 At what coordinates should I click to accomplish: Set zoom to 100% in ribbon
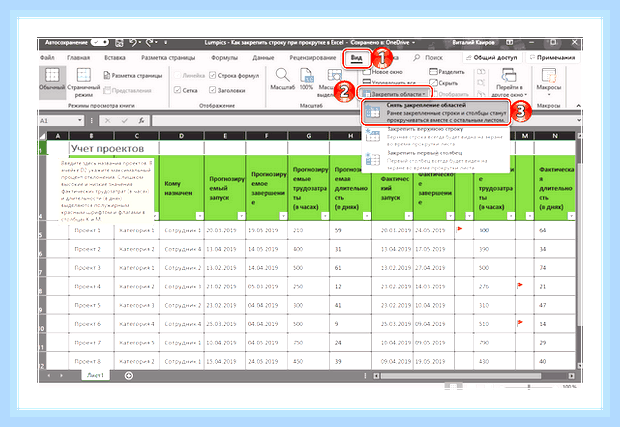(306, 79)
